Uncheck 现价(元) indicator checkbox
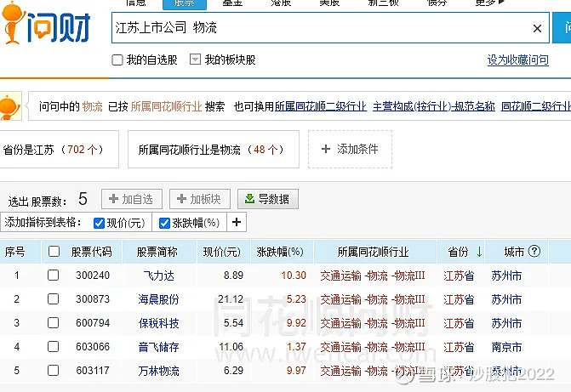The height and width of the screenshot is (392, 571). pos(99,223)
